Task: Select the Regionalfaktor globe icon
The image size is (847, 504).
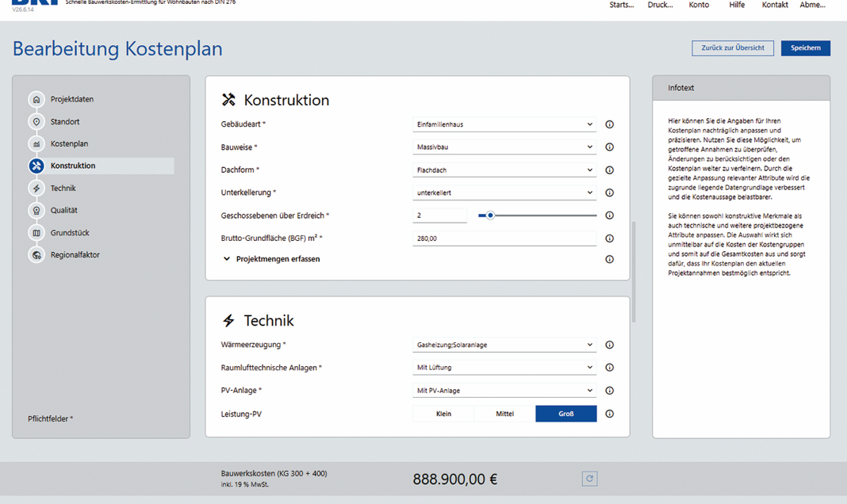Action: click(x=36, y=255)
